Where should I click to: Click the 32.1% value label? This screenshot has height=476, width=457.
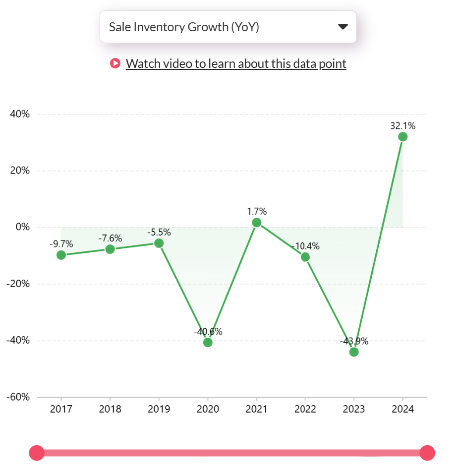tap(402, 126)
